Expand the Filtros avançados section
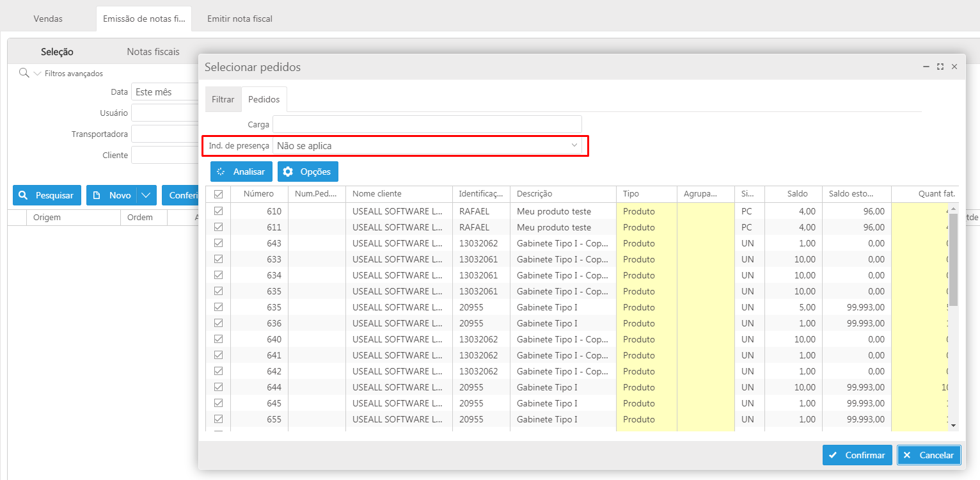980x480 pixels. point(37,74)
